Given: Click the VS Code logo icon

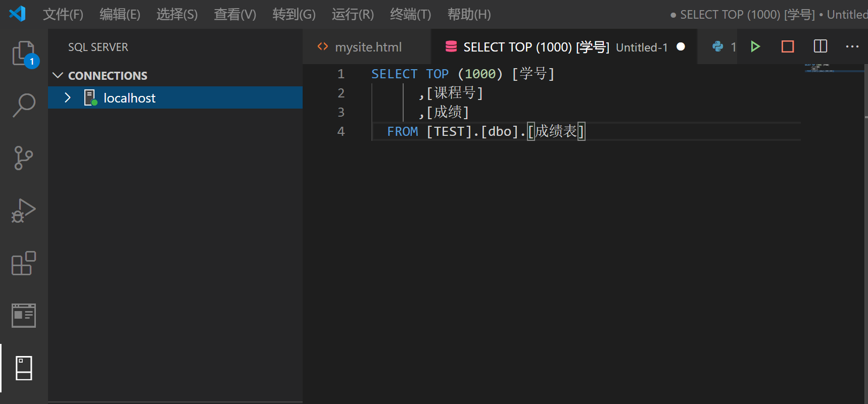Looking at the screenshot, I should coord(17,14).
